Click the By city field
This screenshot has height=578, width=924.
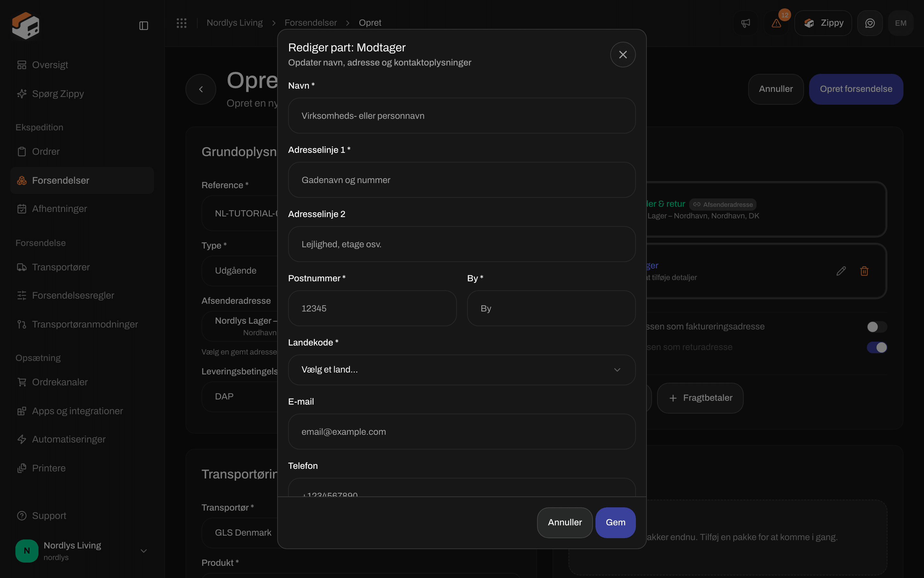(x=551, y=309)
